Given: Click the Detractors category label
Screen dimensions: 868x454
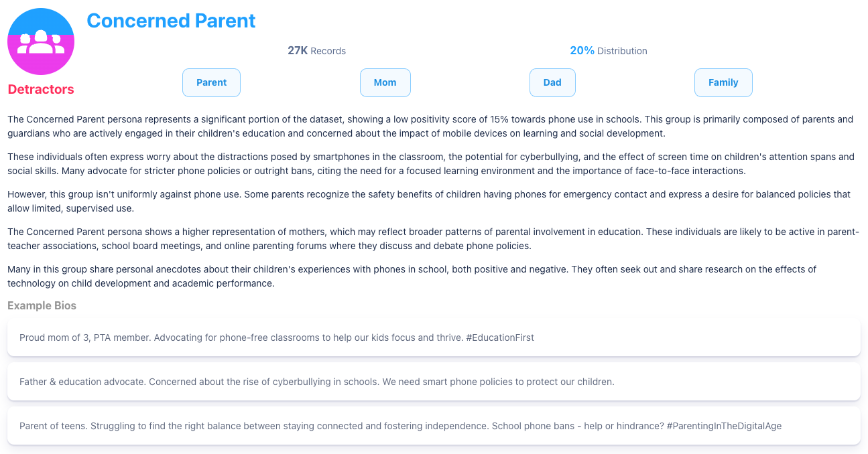Looking at the screenshot, I should pyautogui.click(x=40, y=89).
